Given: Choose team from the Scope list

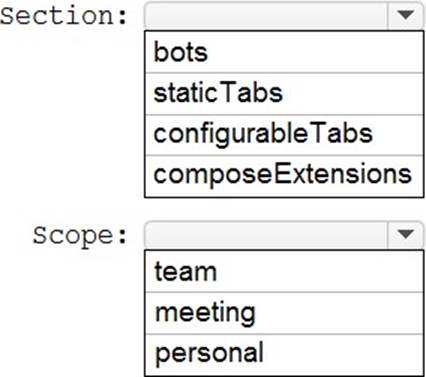Looking at the screenshot, I should click(x=284, y=271).
